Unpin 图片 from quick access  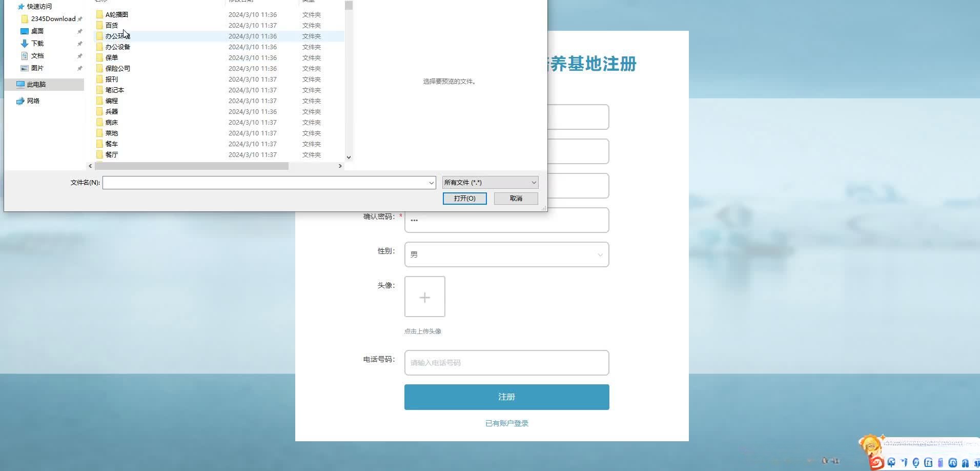pyautogui.click(x=80, y=68)
